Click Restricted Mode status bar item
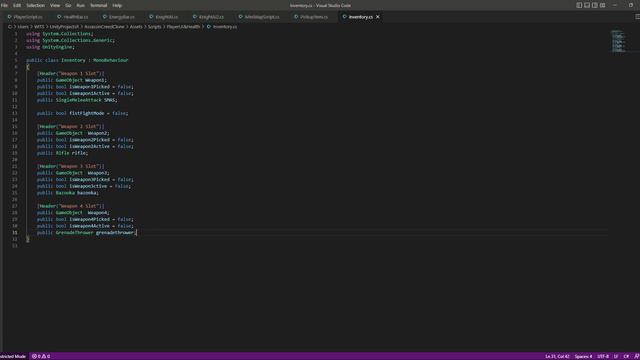 click(13, 356)
